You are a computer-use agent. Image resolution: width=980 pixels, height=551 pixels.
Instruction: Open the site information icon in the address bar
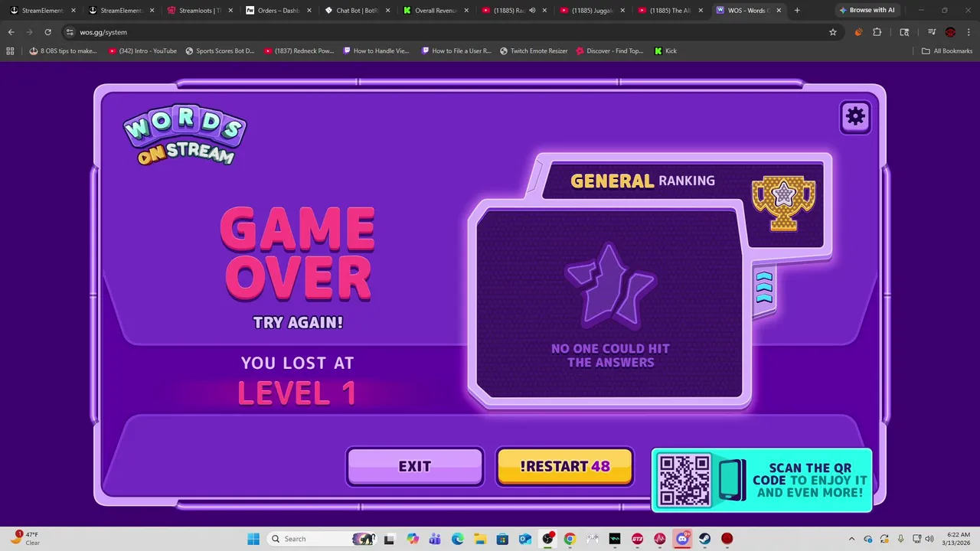(70, 32)
